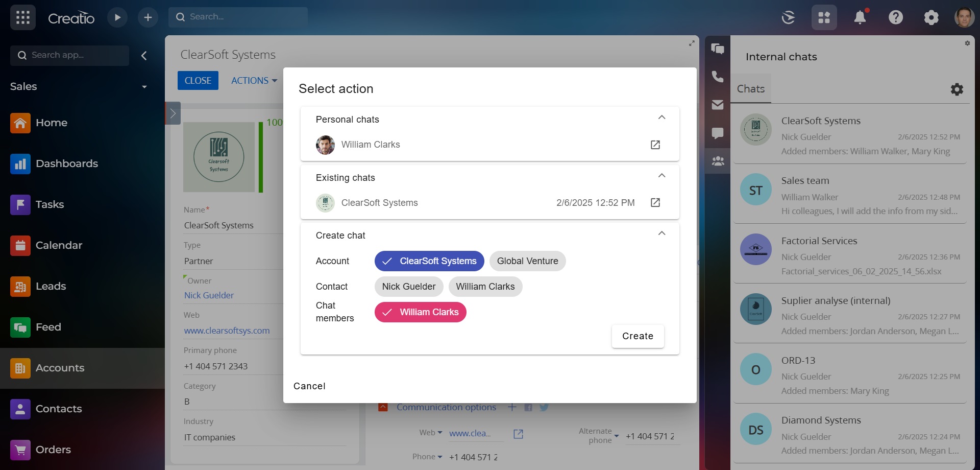Click the Feed sidebar icon
The height and width of the screenshot is (470, 980).
(x=20, y=327)
